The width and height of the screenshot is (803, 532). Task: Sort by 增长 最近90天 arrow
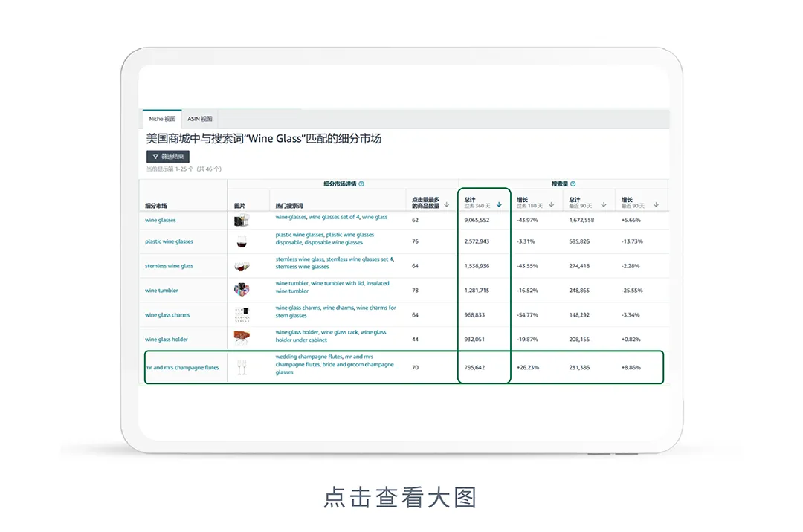click(x=656, y=204)
